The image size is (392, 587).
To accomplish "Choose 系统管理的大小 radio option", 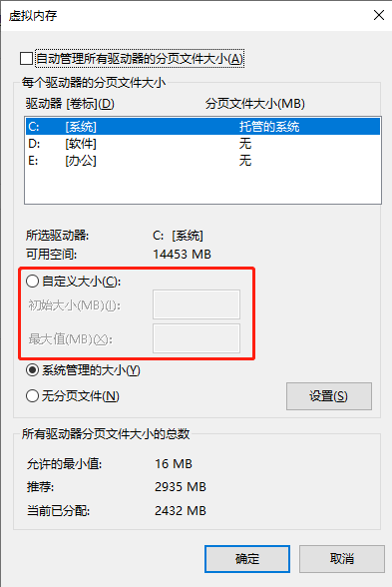I will [x=33, y=370].
